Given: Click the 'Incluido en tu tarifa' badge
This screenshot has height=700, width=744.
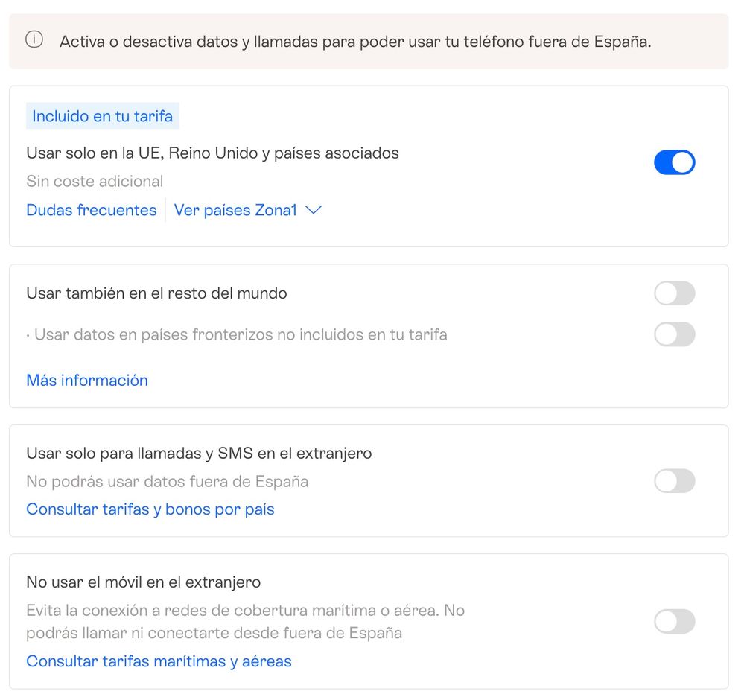Looking at the screenshot, I should point(103,116).
